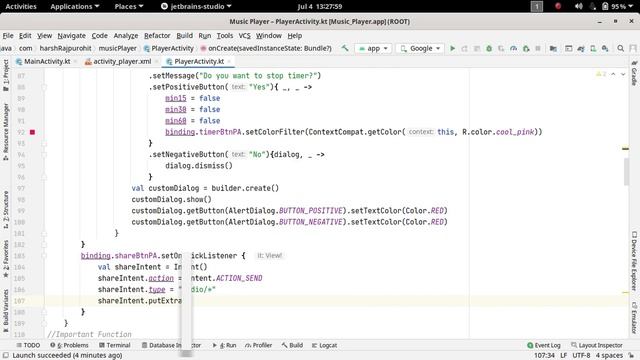This screenshot has height=360, width=640.
Task: Open the system volume icon in top bar
Action: point(578,6)
